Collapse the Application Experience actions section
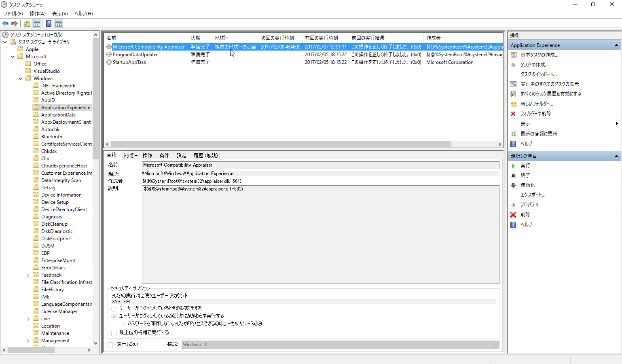The image size is (622, 364). coord(616,44)
